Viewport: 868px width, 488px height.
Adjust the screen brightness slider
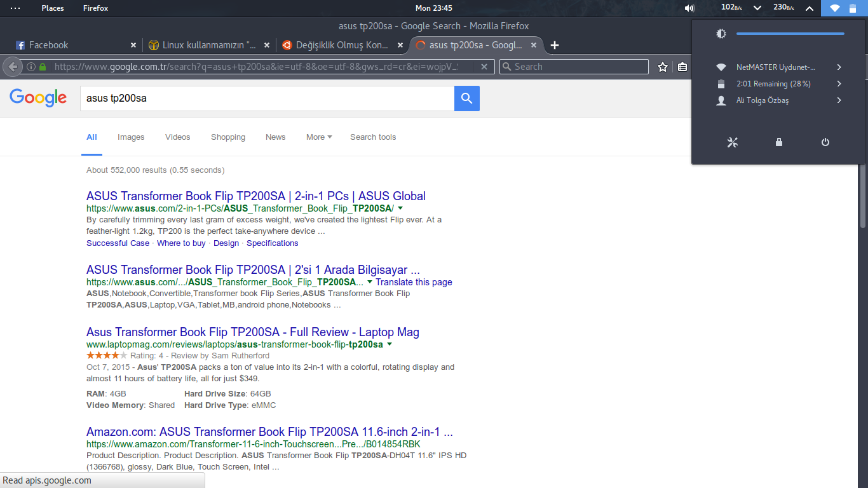coord(790,34)
